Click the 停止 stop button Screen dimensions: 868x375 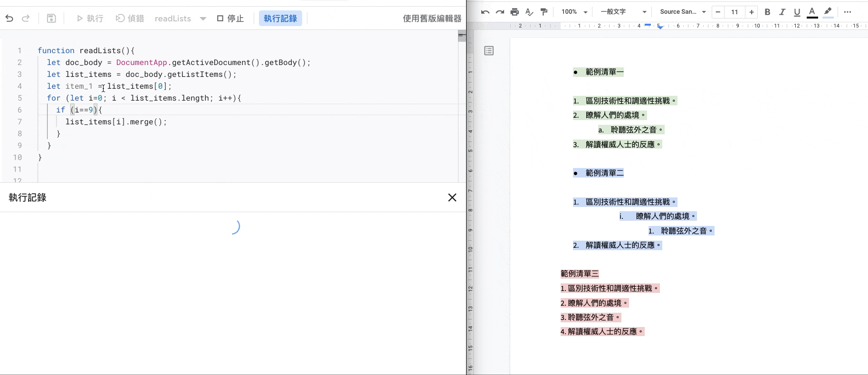tap(230, 19)
